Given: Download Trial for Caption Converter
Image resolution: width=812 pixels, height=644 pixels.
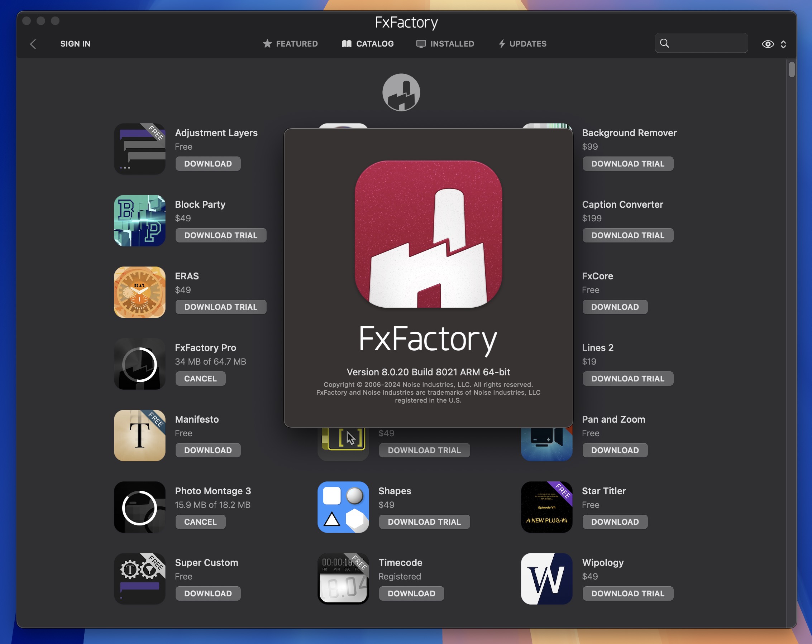Looking at the screenshot, I should 627,234.
